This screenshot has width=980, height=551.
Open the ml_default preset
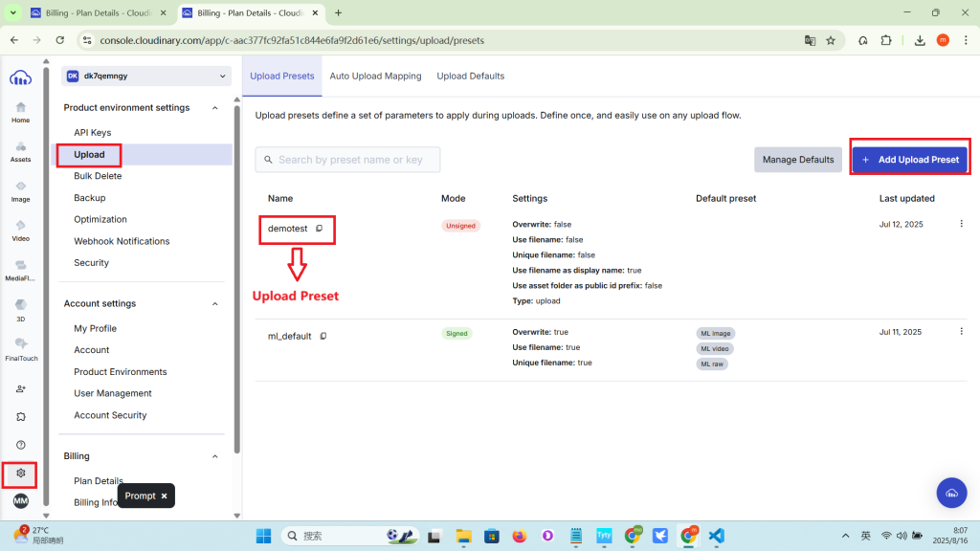pyautogui.click(x=289, y=336)
